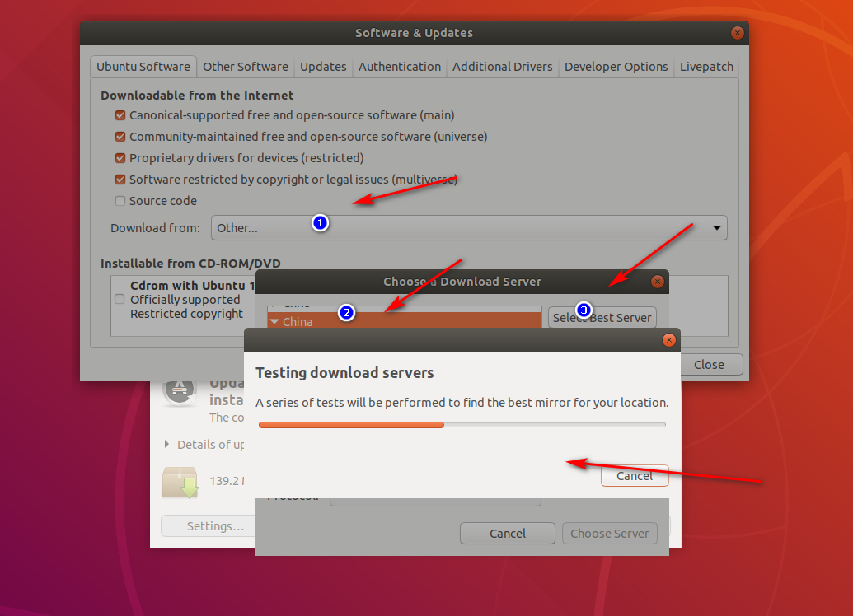Click the Choose Server button
Screen dimensions: 853x616
click(609, 534)
